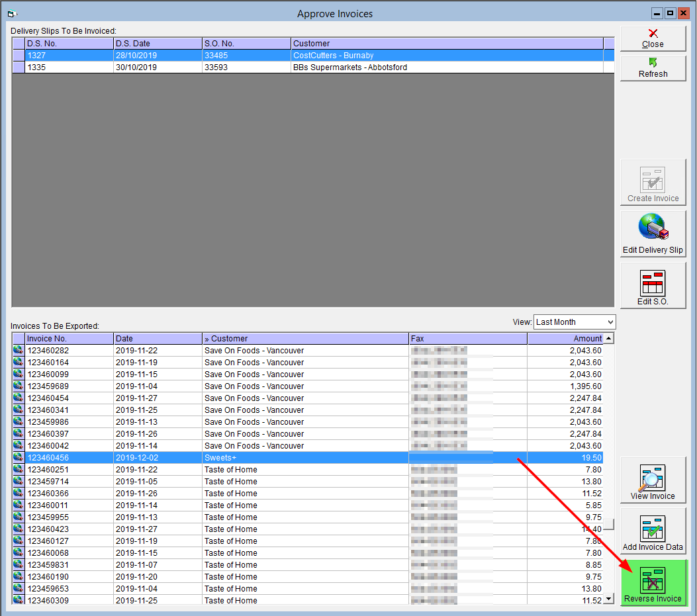Screen dimensions: 697x616
Task: Open Edit Delivery Slip globe truck icon
Action: click(653, 234)
